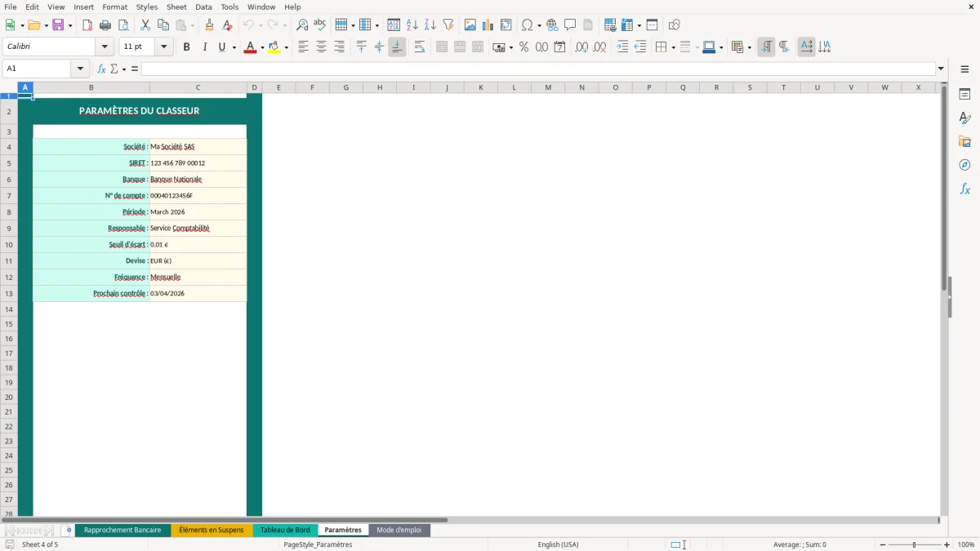Expand the formula bar arrow
Image resolution: width=980 pixels, height=551 pixels.
(x=942, y=69)
